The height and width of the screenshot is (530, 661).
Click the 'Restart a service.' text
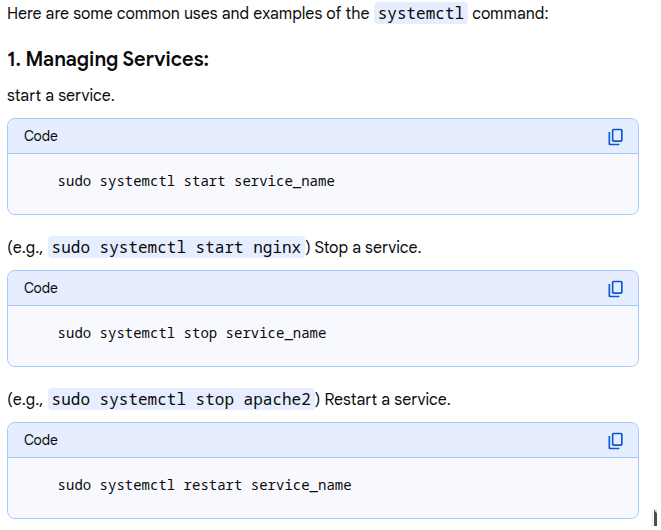pos(388,400)
